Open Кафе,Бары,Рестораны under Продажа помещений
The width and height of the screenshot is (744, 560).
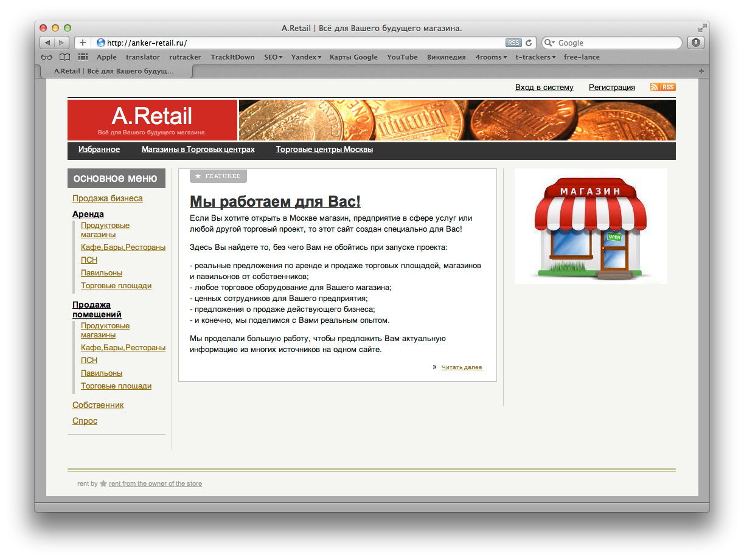pyautogui.click(x=123, y=348)
